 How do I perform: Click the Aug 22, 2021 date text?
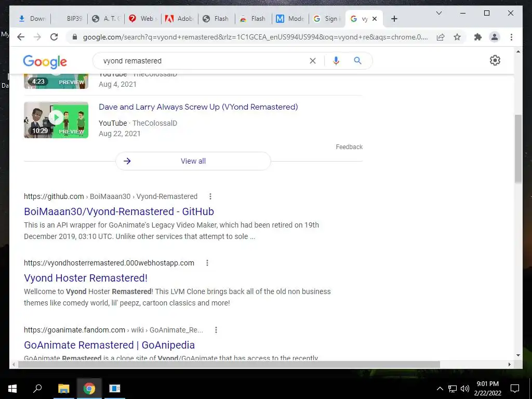click(119, 134)
